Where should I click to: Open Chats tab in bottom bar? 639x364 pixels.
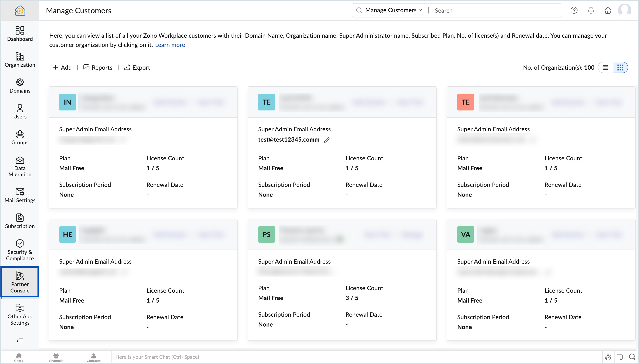point(19,357)
